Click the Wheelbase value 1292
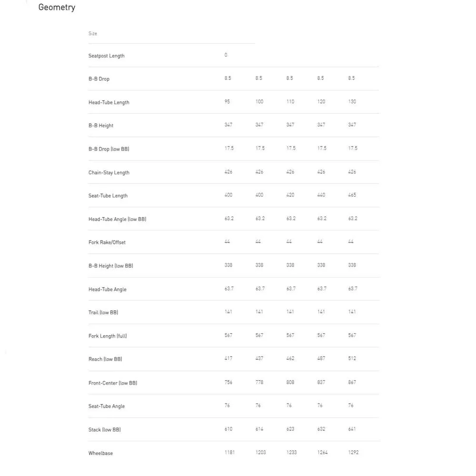The image size is (476, 476). tap(353, 452)
